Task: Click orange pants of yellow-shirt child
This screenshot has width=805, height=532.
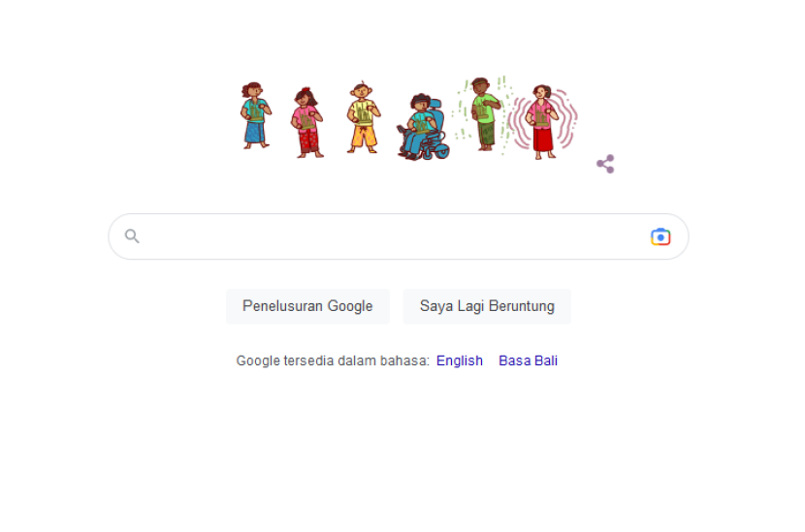Action: [x=364, y=138]
